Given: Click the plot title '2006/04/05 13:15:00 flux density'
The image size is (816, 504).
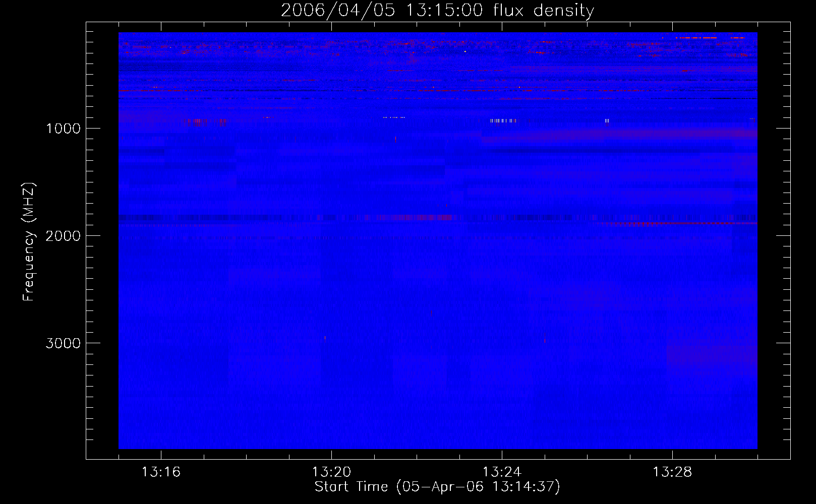Looking at the screenshot, I should pyautogui.click(x=437, y=10).
